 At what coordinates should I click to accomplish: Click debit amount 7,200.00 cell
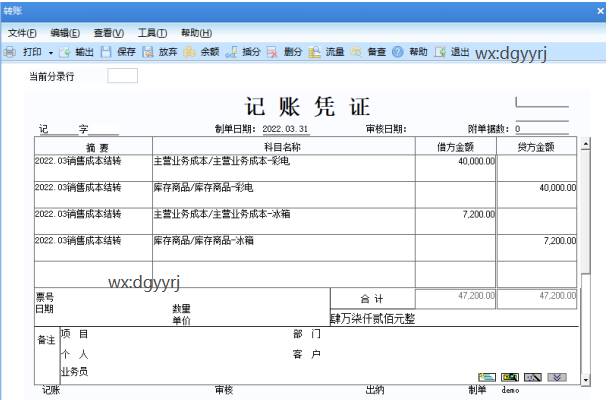tap(456, 221)
